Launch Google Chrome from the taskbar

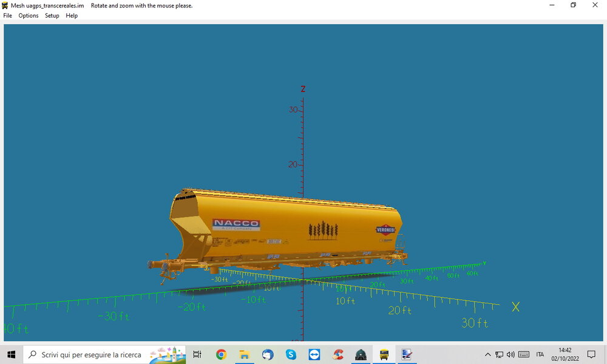click(x=221, y=354)
